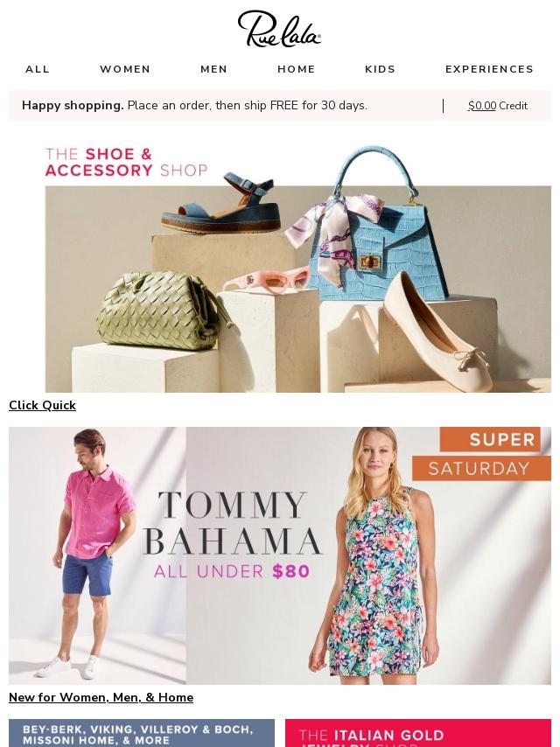
Task: Open the Italian Gold Jewelry Shop banner
Action: pos(418,733)
